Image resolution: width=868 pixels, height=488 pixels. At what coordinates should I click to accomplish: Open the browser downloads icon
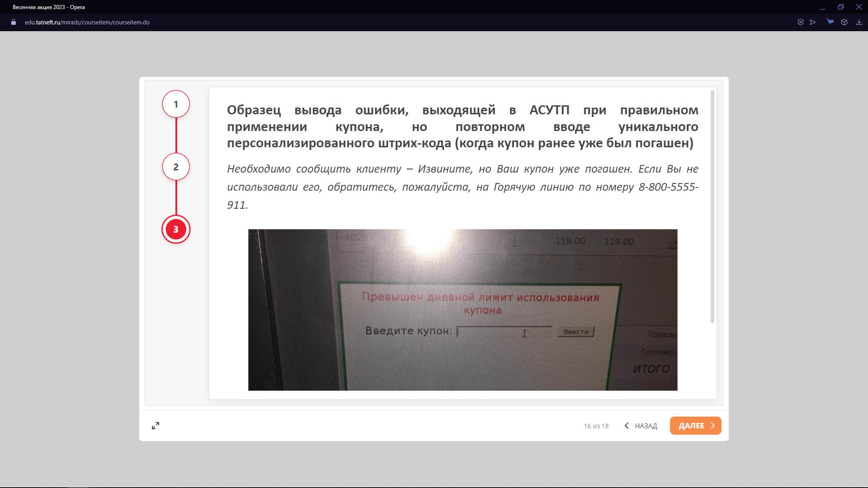point(859,22)
